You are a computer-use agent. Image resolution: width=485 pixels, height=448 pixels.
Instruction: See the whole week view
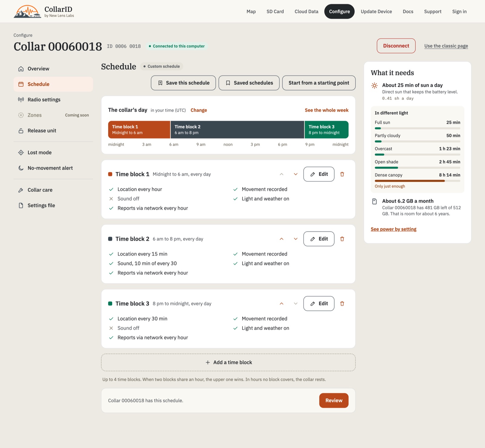[x=326, y=110]
